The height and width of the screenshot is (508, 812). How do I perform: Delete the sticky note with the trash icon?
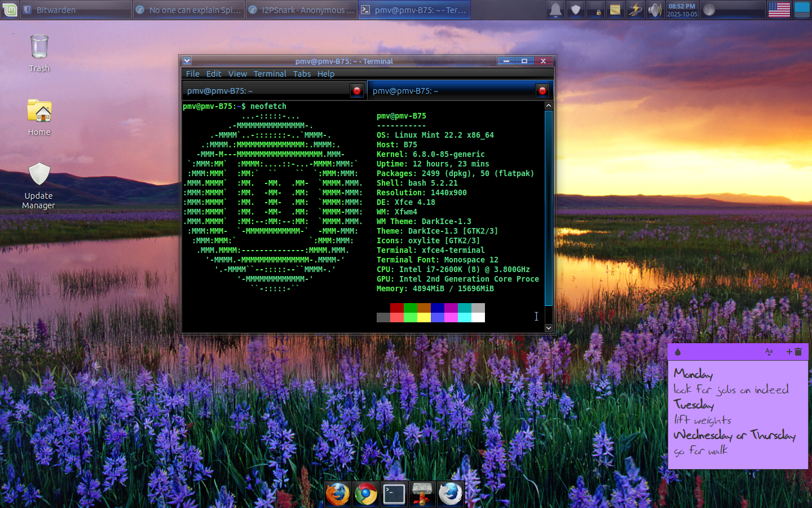pos(798,352)
